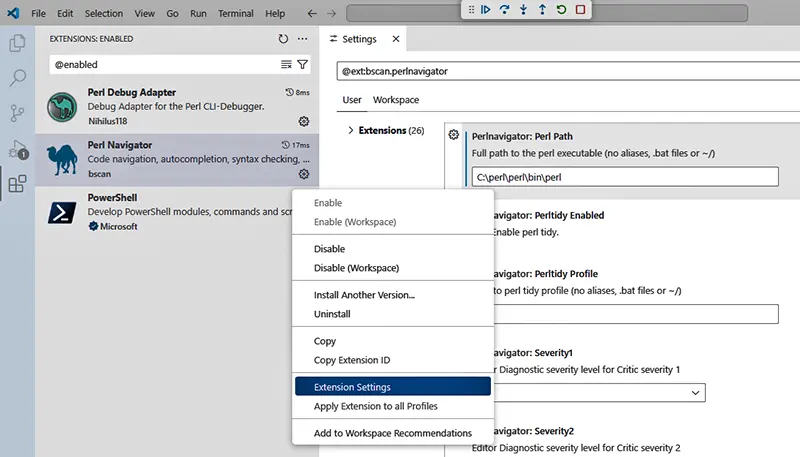Open the Selection menu
This screenshot has height=457, width=800.
(104, 13)
